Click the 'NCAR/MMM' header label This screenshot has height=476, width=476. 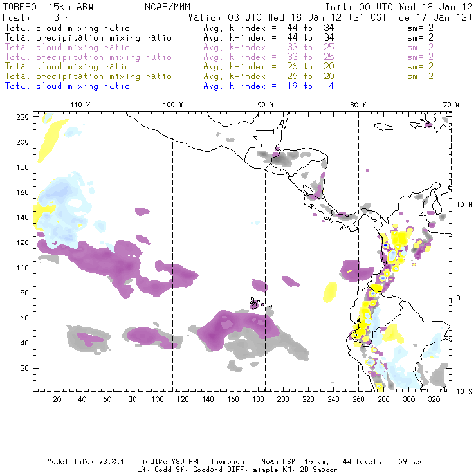pyautogui.click(x=168, y=7)
